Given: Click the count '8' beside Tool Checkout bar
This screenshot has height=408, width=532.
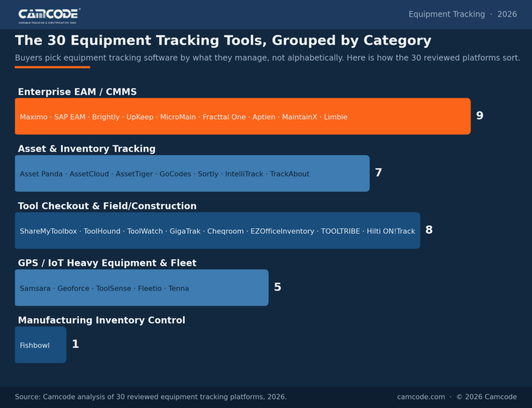Looking at the screenshot, I should coord(429,230).
